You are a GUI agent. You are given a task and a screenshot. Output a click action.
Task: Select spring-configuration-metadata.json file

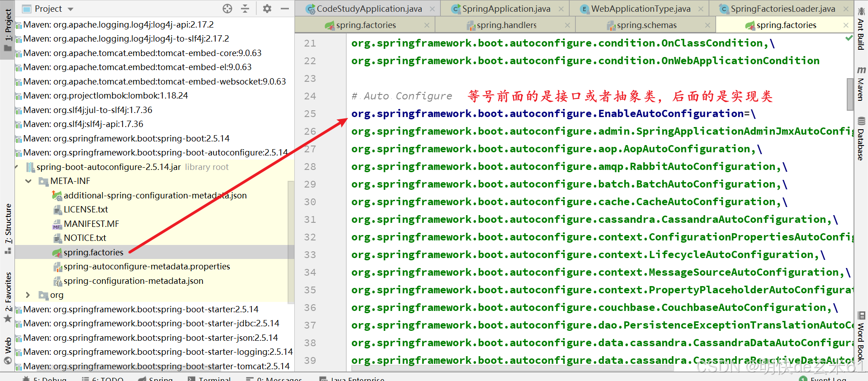(133, 281)
